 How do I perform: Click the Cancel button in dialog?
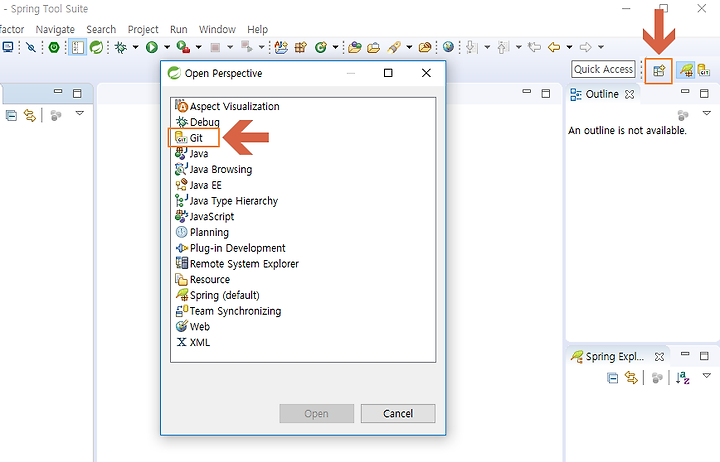pos(398,413)
